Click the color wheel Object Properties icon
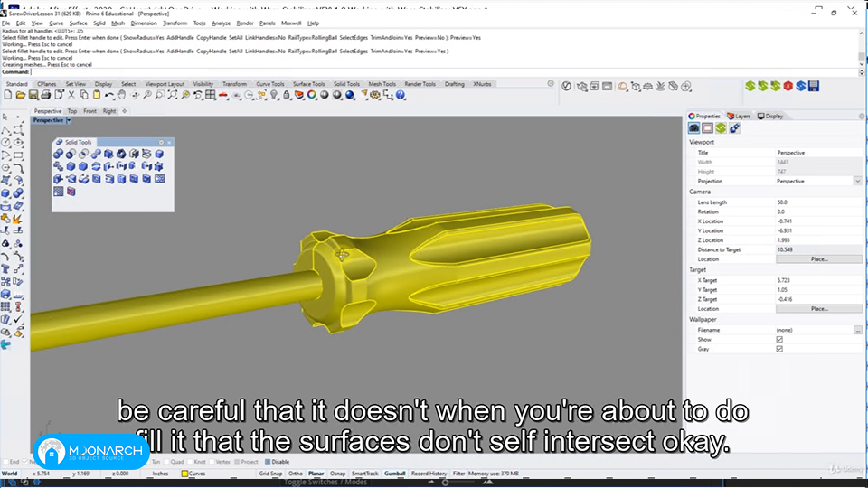Screen dimensions: 868x488 click(x=312, y=95)
